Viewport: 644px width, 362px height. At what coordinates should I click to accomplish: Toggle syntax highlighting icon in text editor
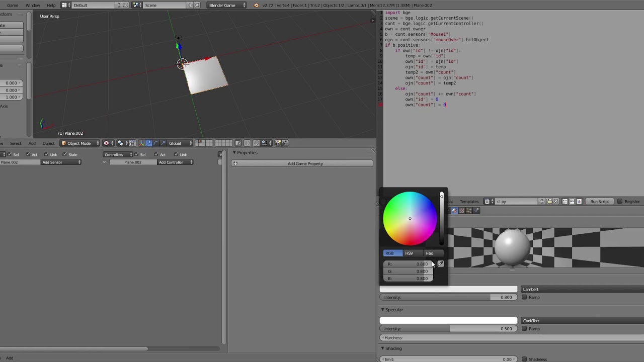click(579, 202)
